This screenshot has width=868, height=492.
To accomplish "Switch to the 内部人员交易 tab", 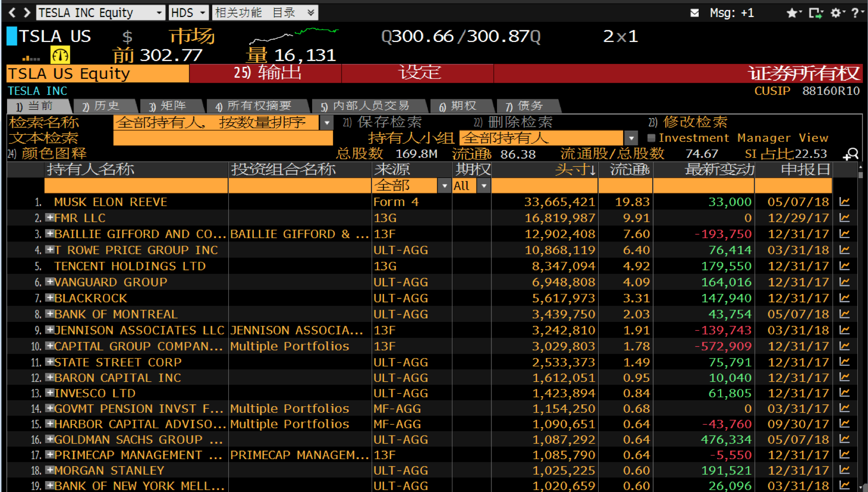I will click(x=369, y=106).
